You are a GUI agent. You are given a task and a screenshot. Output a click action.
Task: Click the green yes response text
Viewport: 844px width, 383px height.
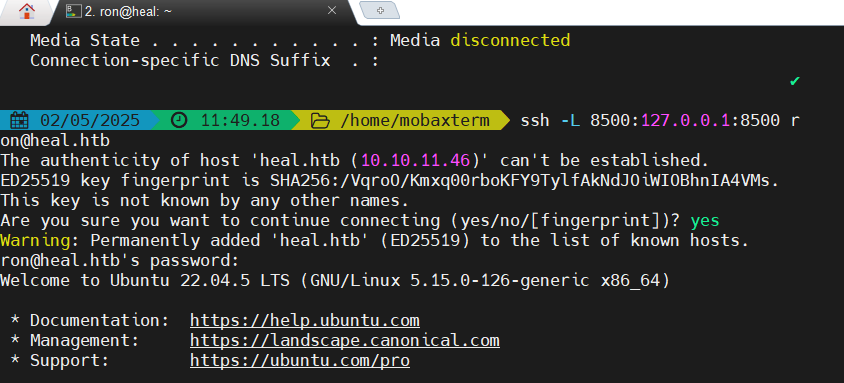coord(705,221)
